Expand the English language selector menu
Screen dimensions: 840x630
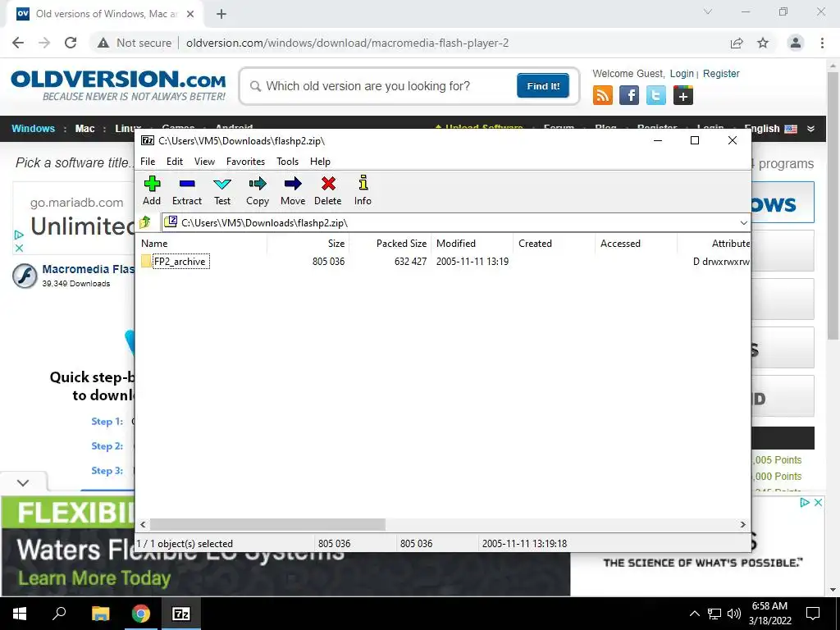pyautogui.click(x=810, y=129)
